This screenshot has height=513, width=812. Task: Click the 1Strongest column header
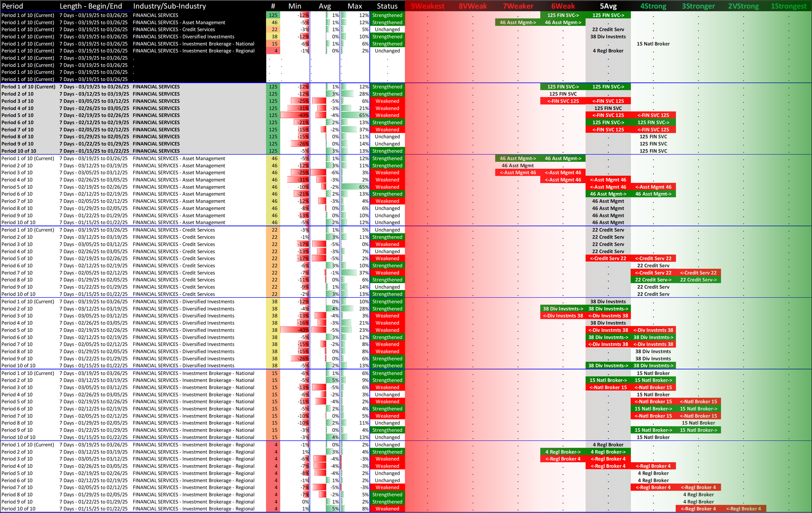click(788, 6)
